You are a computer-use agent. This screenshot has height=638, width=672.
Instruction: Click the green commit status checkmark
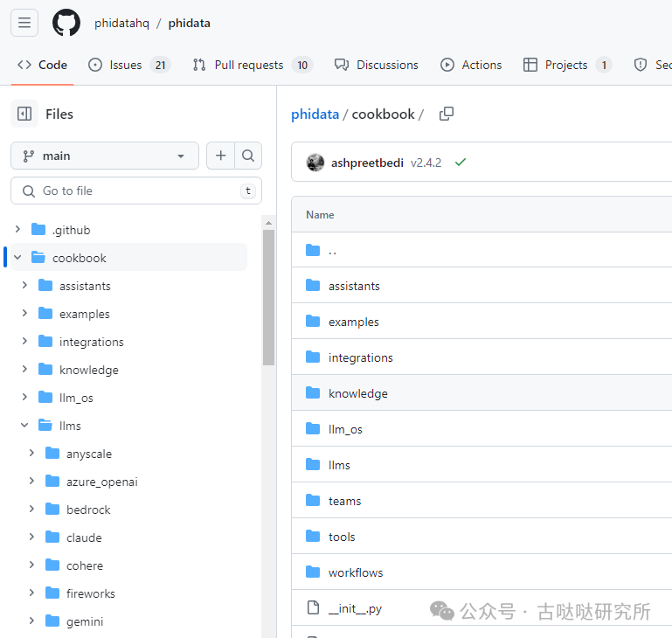(x=461, y=163)
